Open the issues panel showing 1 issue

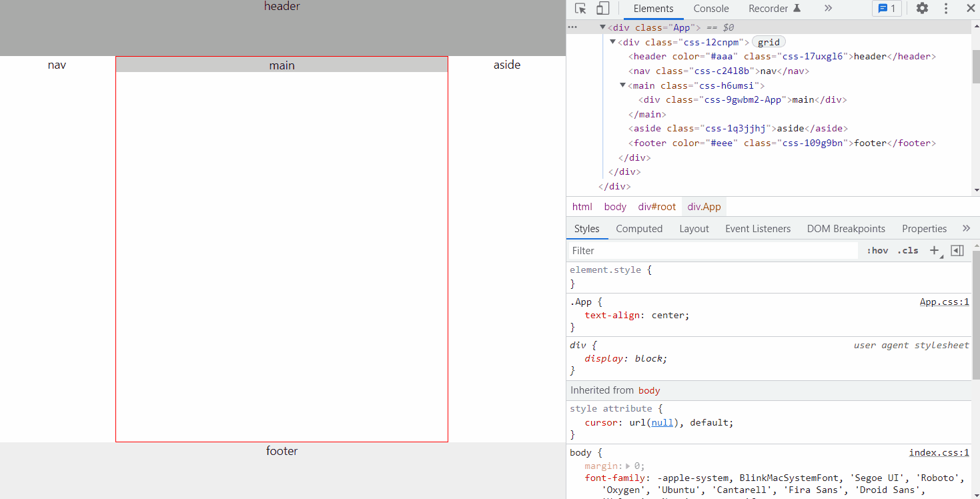tap(886, 8)
